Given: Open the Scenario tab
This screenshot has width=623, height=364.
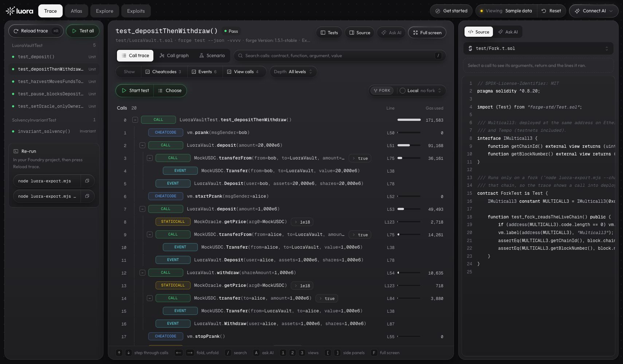Looking at the screenshot, I should click(x=212, y=56).
